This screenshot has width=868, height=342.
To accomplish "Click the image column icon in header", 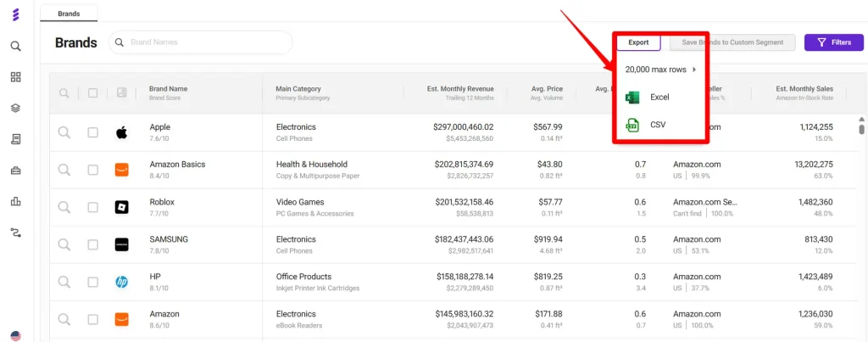I will point(122,93).
